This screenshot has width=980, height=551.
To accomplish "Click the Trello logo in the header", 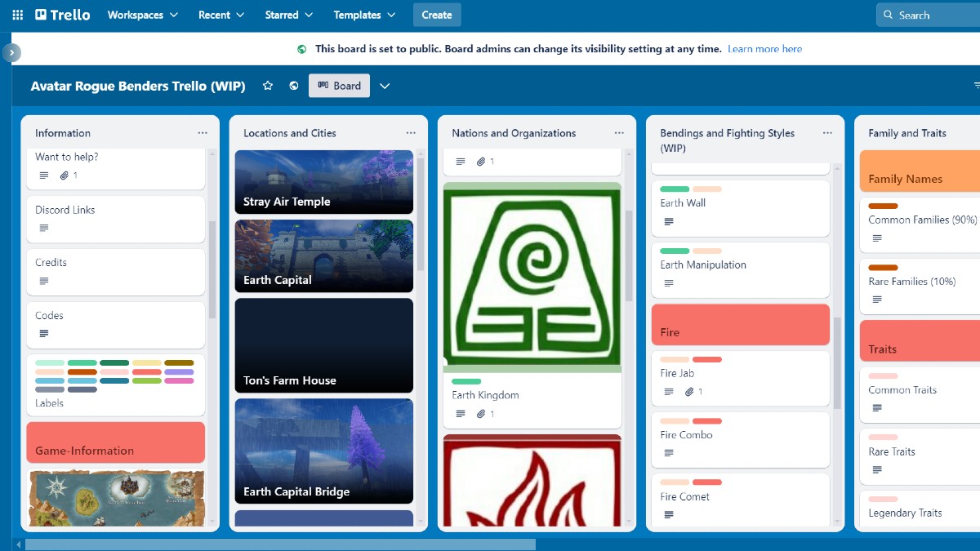I will (x=61, y=14).
